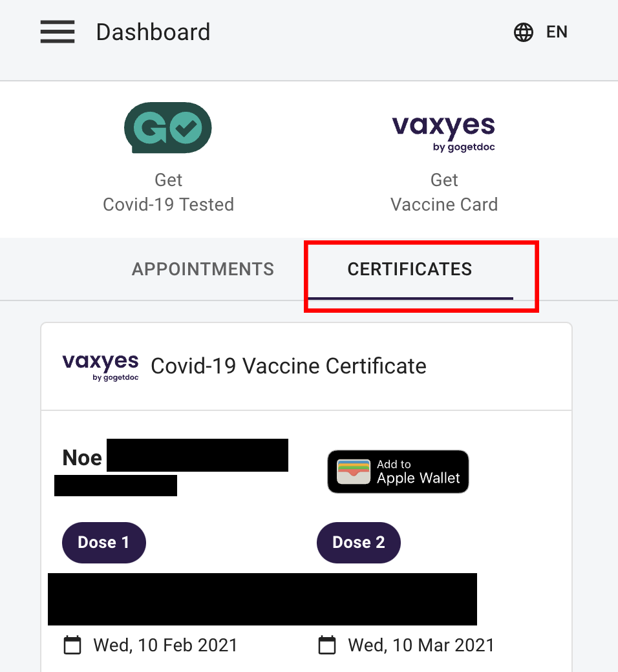618x672 pixels.
Task: Open the EN language selector
Action: [x=557, y=32]
